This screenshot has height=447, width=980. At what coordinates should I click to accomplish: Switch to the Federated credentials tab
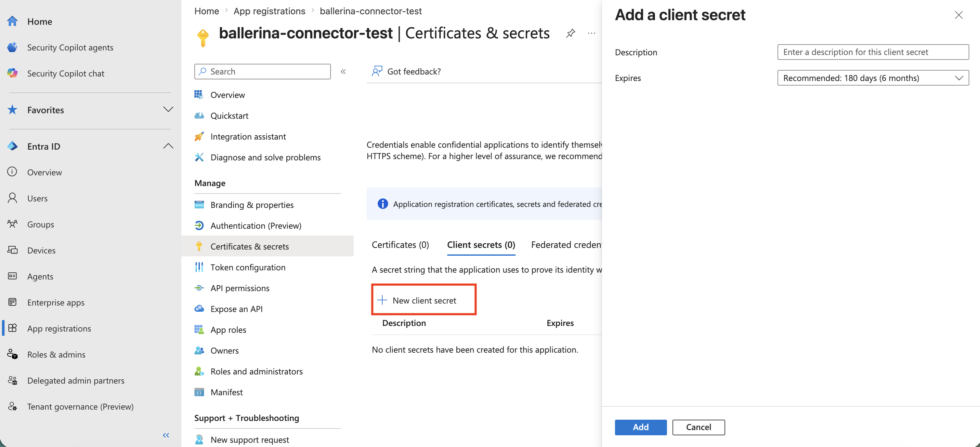click(x=566, y=245)
